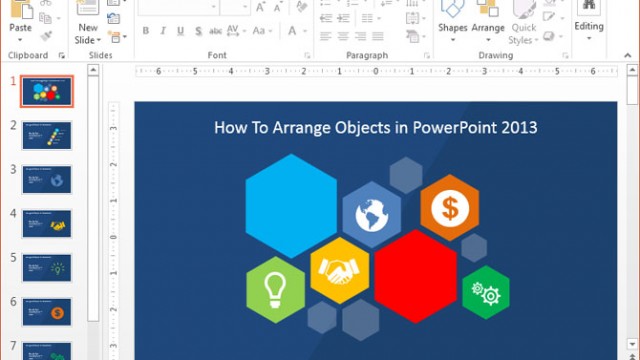Increase font size with the larger A
640x360 pixels.
click(260, 7)
